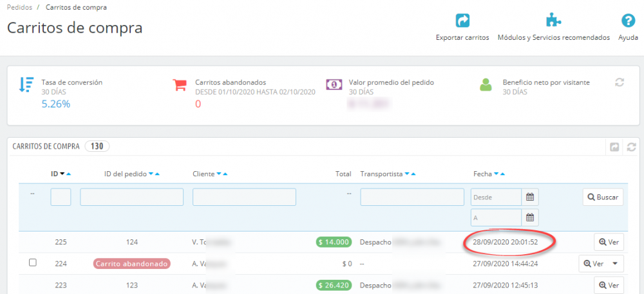Click the abandoned carts value 0

[x=198, y=104]
